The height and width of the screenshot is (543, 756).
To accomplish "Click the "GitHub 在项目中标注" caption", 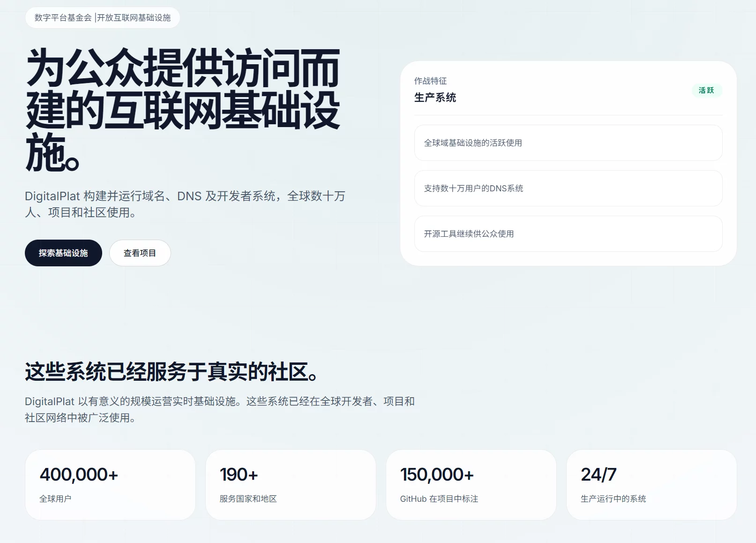I will [439, 499].
